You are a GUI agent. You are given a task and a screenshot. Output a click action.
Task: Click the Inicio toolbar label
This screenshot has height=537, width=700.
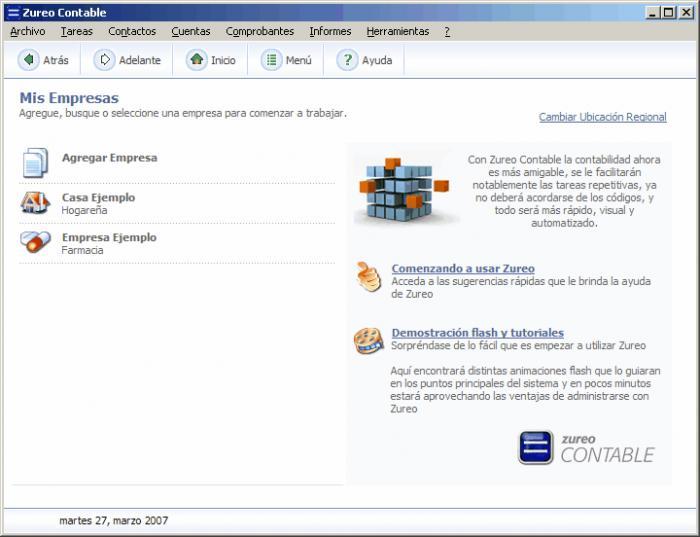pyautogui.click(x=223, y=60)
